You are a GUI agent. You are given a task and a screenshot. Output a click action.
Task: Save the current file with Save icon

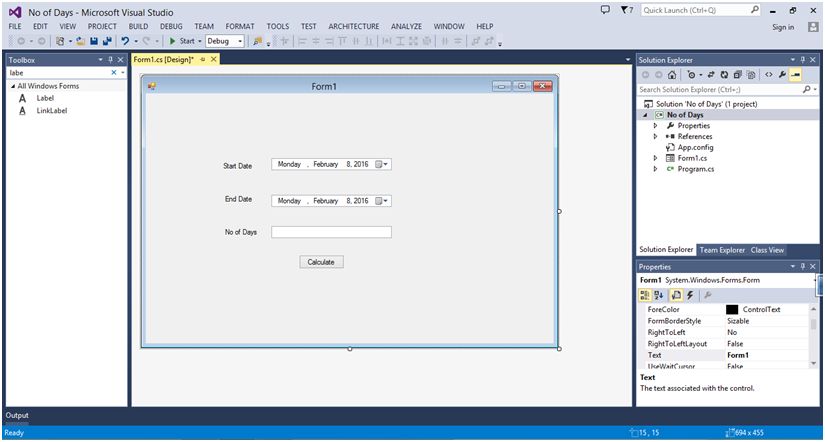point(94,41)
